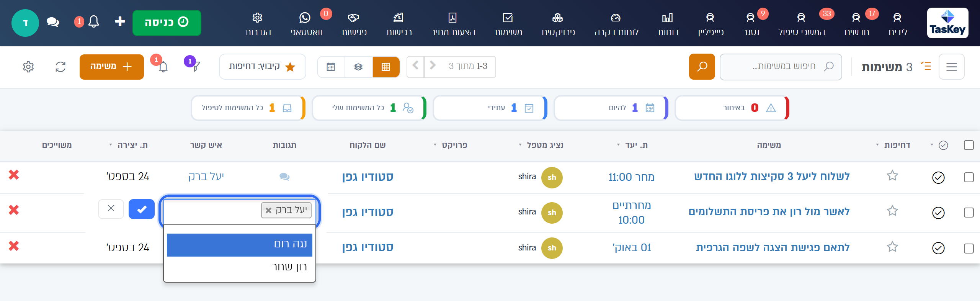980x301 pixels.
Task: Open the tasks filter funnel
Action: point(196,67)
